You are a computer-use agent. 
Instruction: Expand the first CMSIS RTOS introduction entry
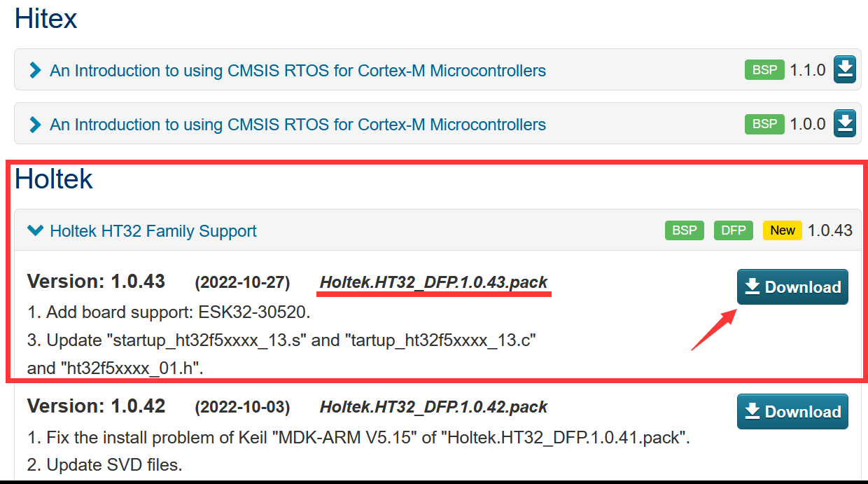click(x=35, y=71)
